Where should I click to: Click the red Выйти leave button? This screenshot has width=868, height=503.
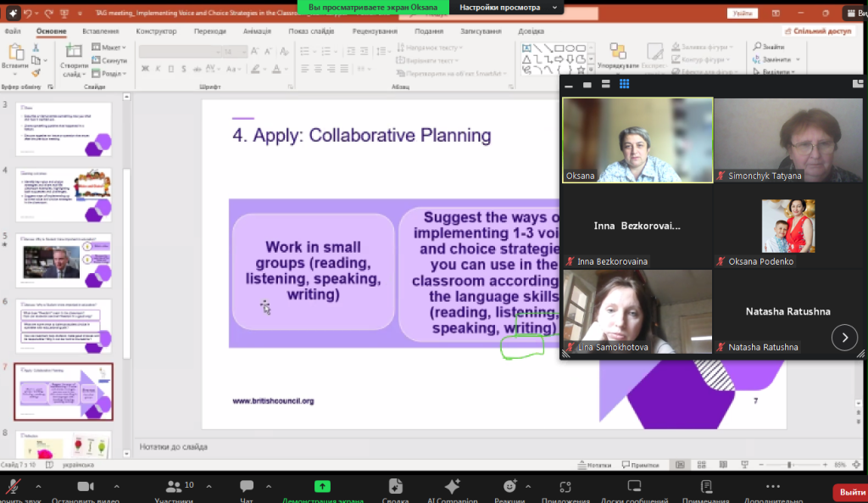pyautogui.click(x=849, y=491)
